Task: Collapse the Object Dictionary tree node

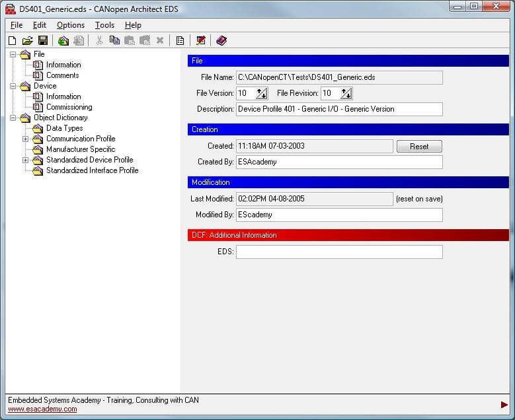Action: coord(13,118)
